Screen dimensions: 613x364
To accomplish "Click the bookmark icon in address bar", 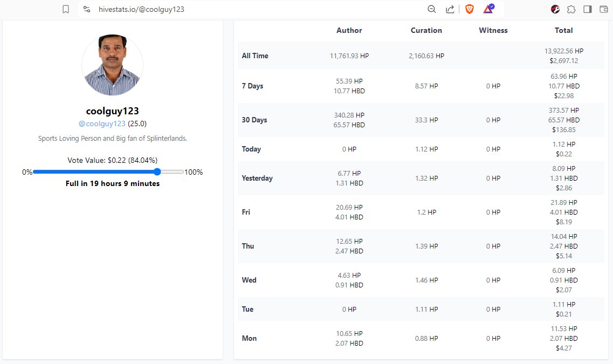I will (x=66, y=9).
